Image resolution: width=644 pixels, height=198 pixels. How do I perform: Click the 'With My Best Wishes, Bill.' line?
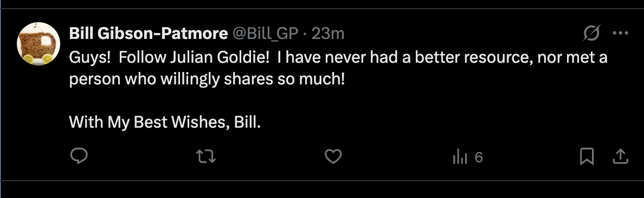point(165,122)
